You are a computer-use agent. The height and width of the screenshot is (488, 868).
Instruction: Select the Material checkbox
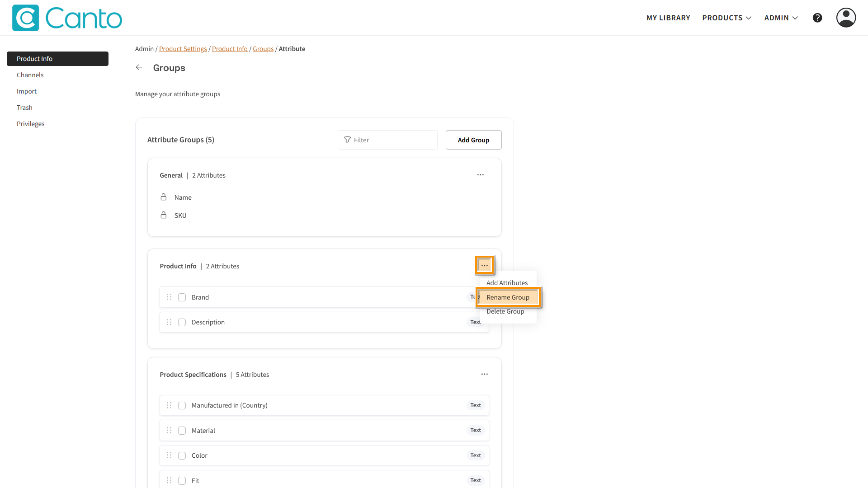pos(182,431)
